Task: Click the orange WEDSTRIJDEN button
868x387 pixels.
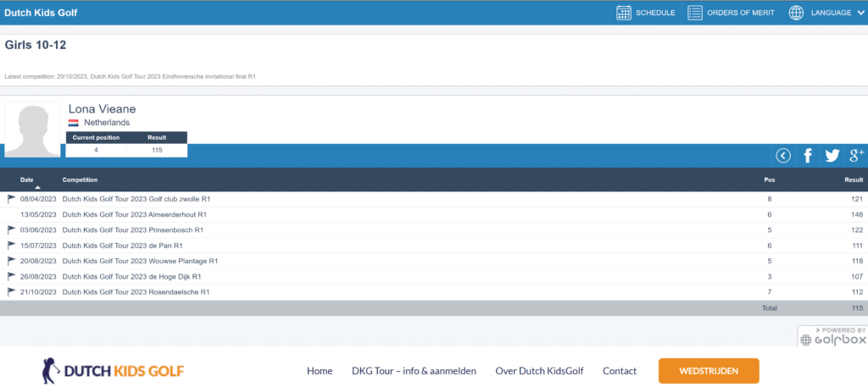Action: click(x=709, y=371)
